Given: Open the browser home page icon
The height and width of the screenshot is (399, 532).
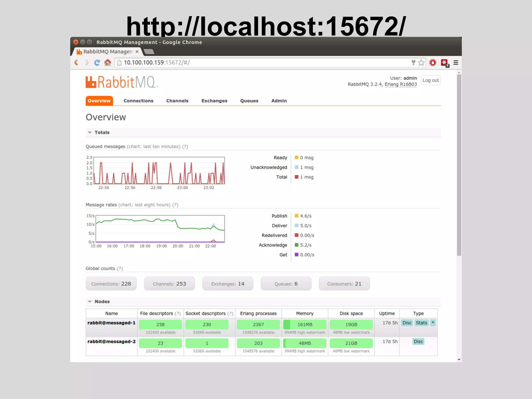Looking at the screenshot, I should (108, 63).
